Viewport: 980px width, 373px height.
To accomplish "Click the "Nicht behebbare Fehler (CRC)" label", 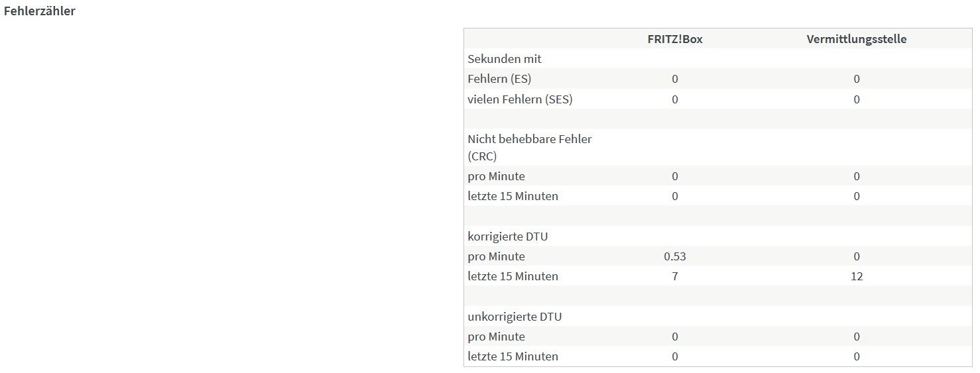I will 529,147.
